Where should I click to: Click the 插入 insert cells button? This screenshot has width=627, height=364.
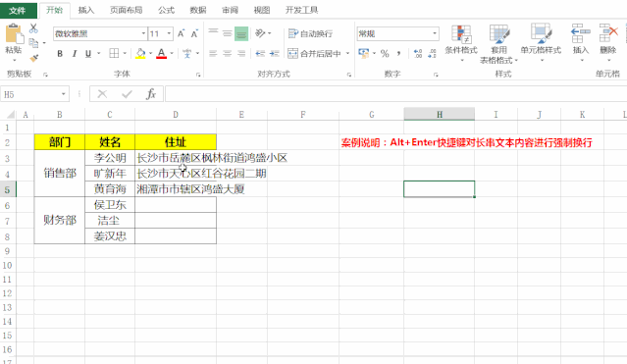[581, 43]
